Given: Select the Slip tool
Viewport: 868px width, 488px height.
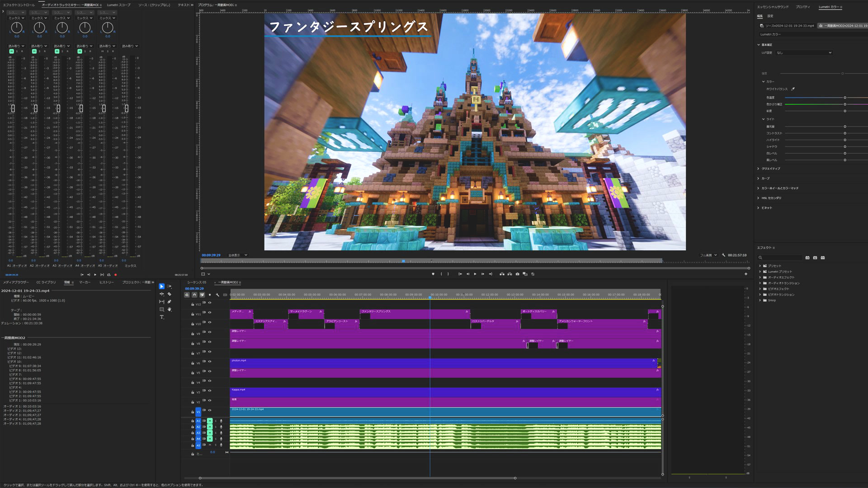Looking at the screenshot, I should (x=161, y=302).
